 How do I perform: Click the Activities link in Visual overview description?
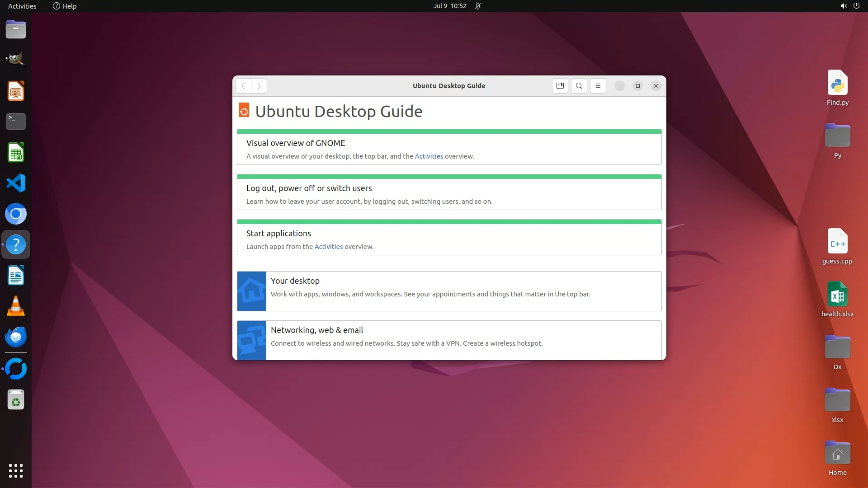[x=429, y=156]
